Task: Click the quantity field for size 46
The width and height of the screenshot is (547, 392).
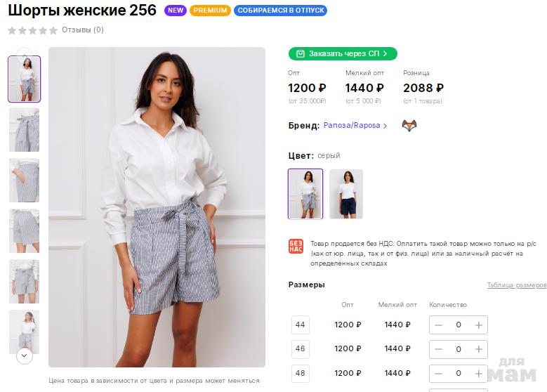Action: pos(459,349)
